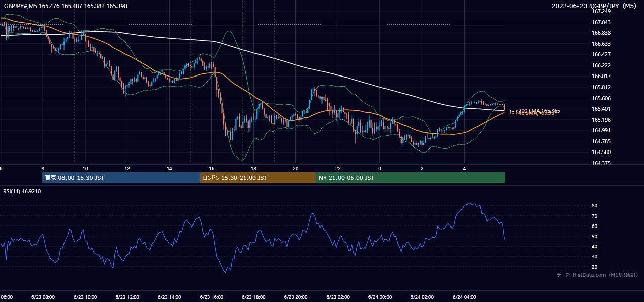Click the RSI 80 level label
Screen dimensions: 644x302
pos(594,206)
